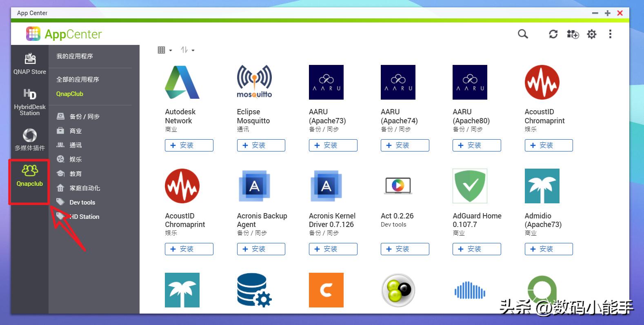Filter by 家庭自动化 category in sidebar
644x325 pixels.
tap(78, 188)
